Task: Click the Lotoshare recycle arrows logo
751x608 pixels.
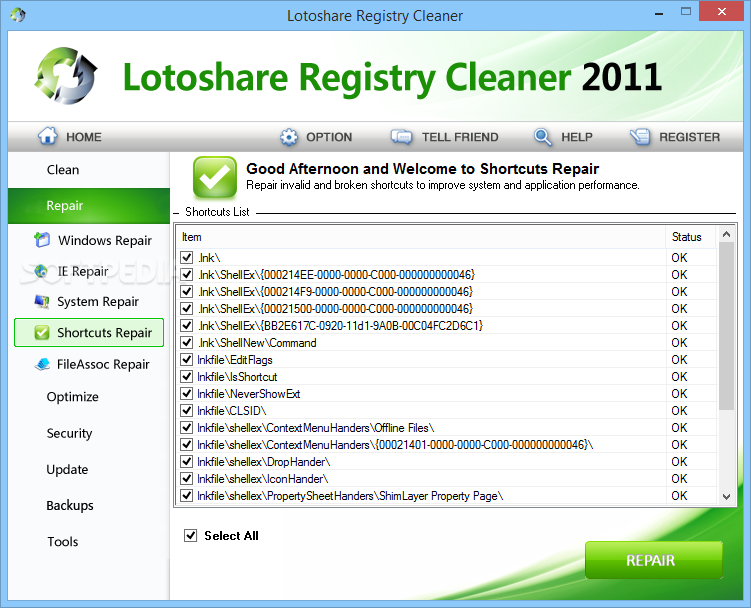Action: point(66,75)
